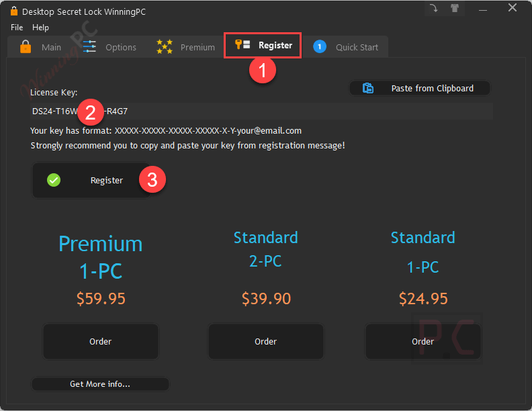Click the $24.95 price text
The height and width of the screenshot is (411, 532).
tap(423, 299)
